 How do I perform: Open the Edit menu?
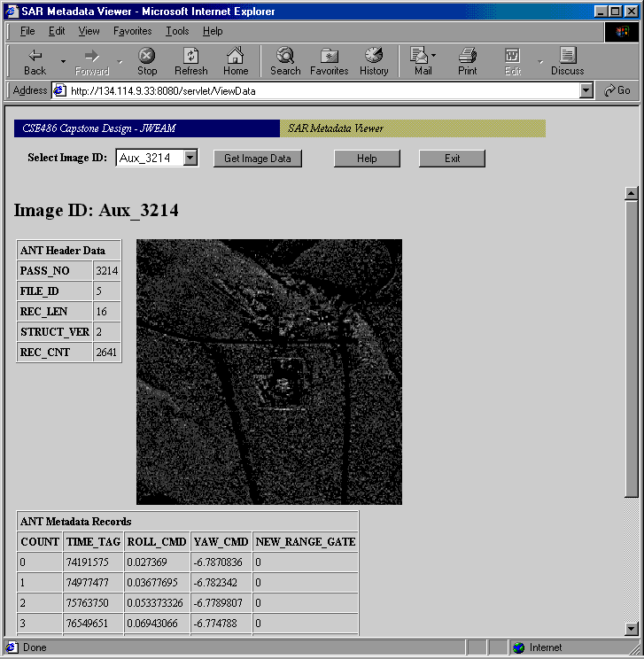[57, 31]
